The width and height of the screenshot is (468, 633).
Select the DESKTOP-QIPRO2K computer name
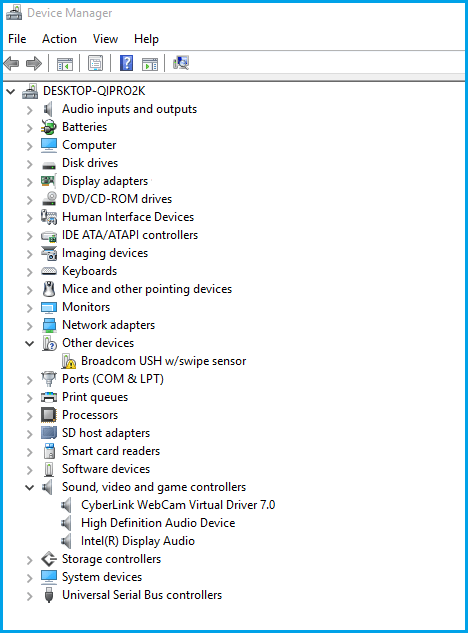tap(94, 91)
